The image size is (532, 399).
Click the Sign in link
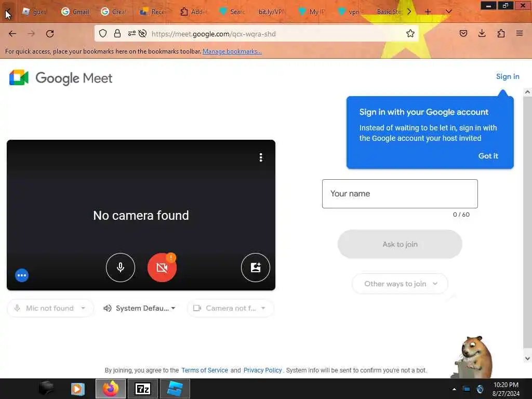(x=508, y=76)
